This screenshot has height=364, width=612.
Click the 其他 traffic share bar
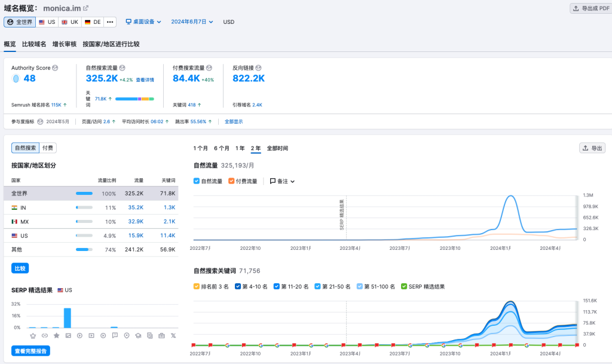[x=84, y=250]
